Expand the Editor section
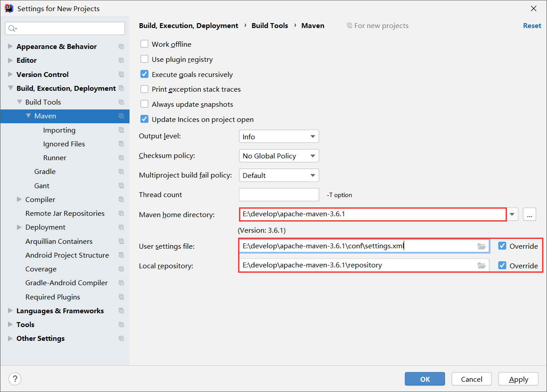 coord(10,60)
